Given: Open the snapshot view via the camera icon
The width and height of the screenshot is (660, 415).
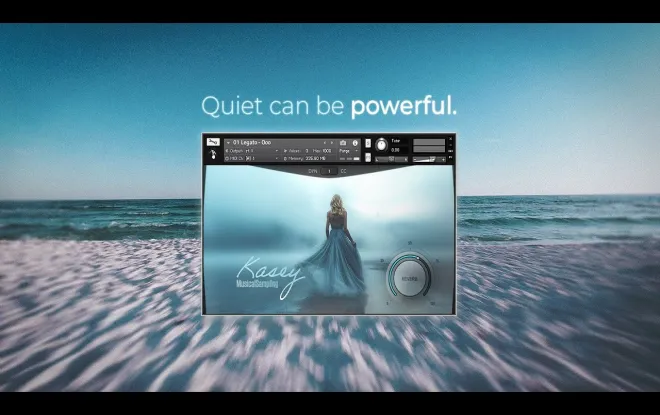Looking at the screenshot, I should (343, 143).
